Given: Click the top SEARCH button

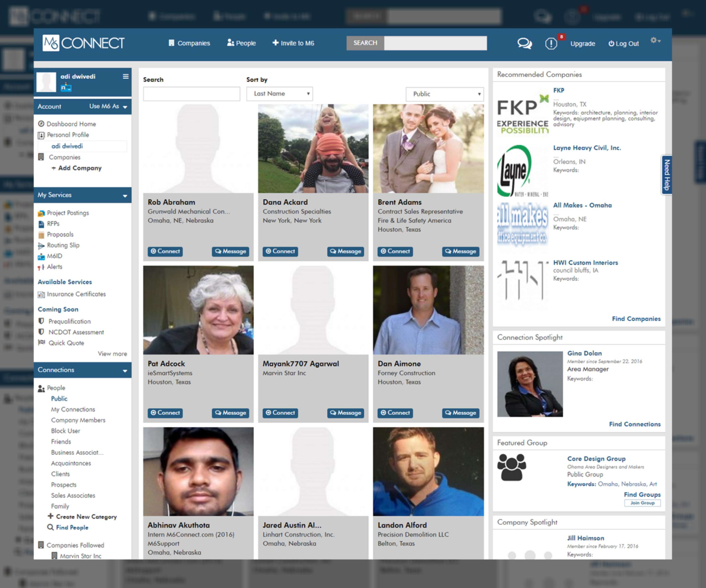Looking at the screenshot, I should [365, 43].
